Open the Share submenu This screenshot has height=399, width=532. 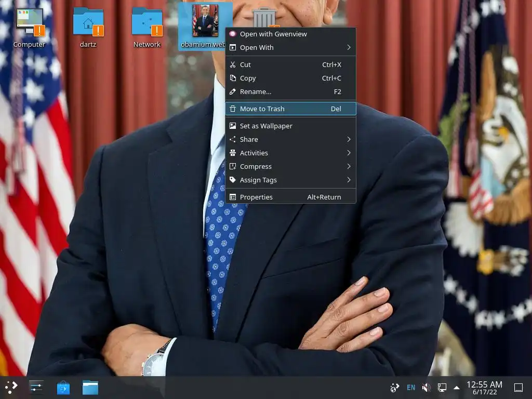click(x=290, y=139)
